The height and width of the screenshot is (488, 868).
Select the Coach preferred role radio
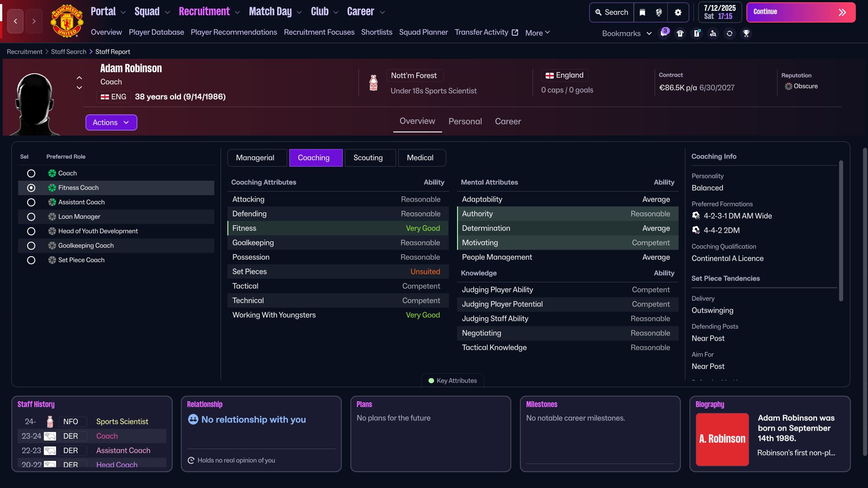click(31, 174)
